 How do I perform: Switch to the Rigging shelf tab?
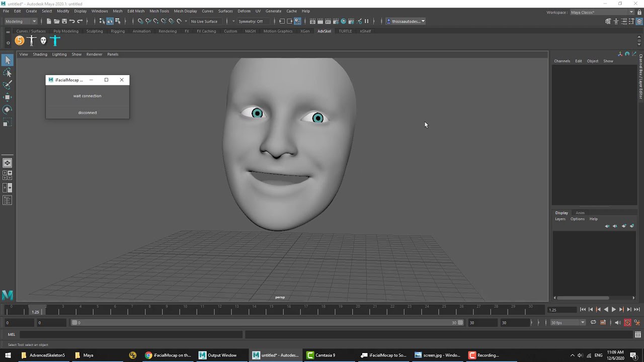tap(118, 31)
